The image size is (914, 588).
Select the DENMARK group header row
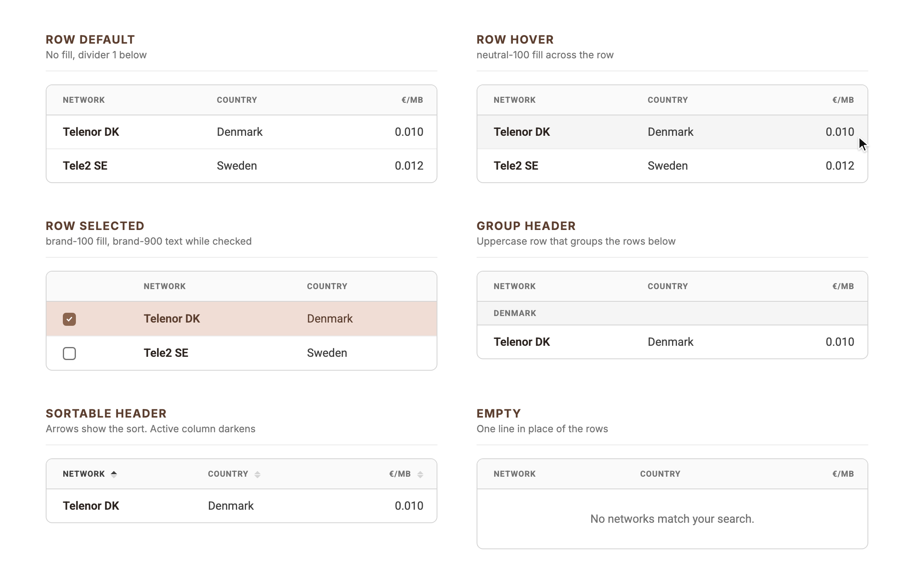(x=672, y=313)
